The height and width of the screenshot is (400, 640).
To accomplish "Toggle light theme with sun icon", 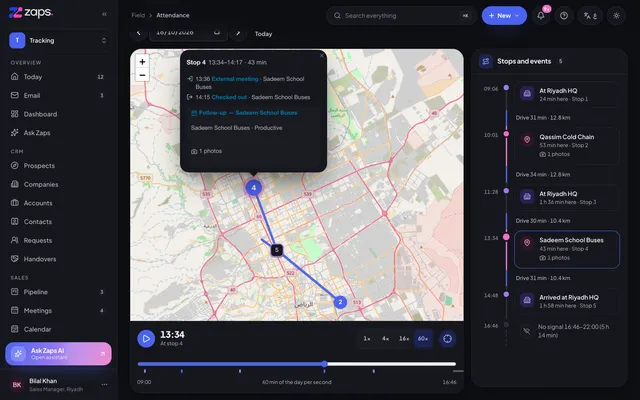I will click(x=616, y=16).
